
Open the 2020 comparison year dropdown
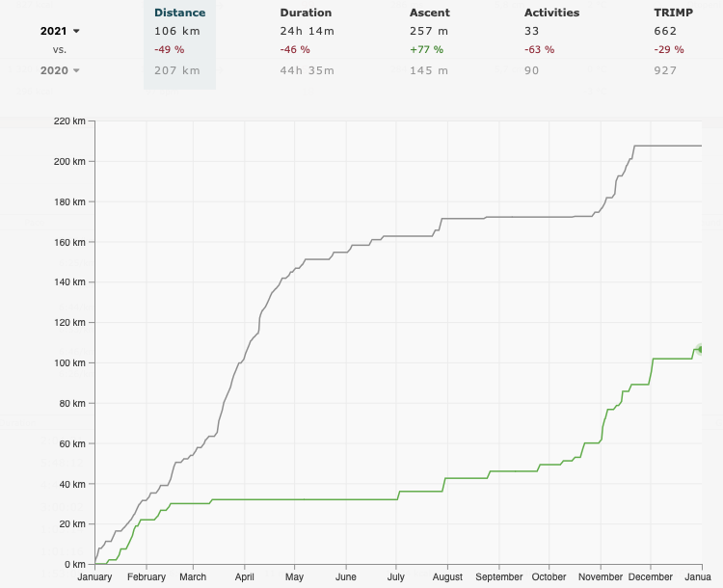[x=60, y=70]
